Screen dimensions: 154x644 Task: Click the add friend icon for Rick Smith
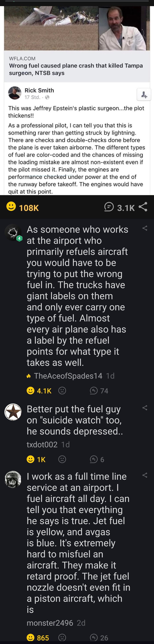click(144, 95)
